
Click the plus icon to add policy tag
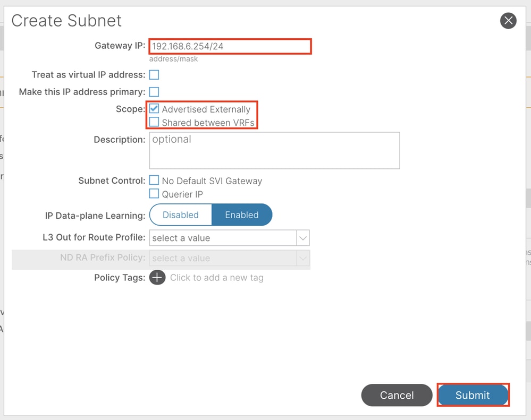coord(157,277)
